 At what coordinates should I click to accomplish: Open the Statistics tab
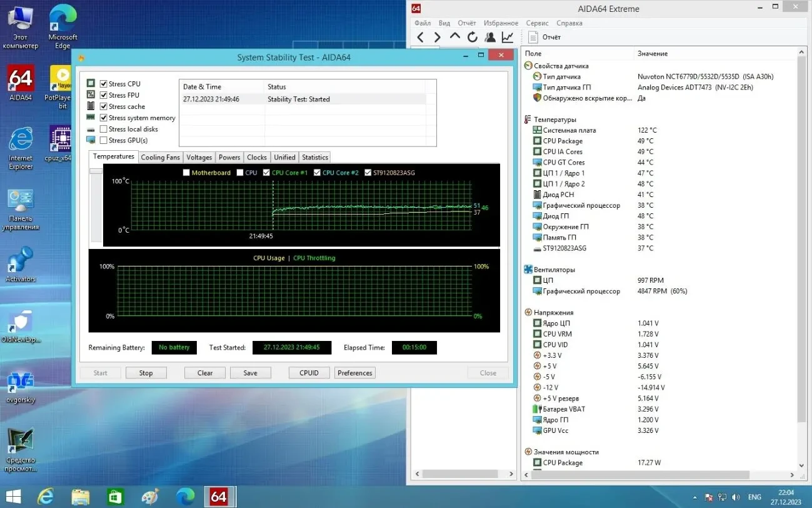click(x=314, y=157)
